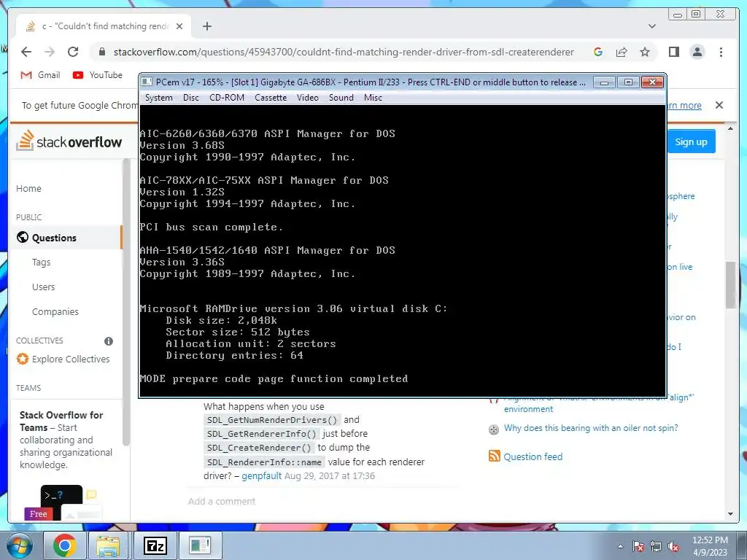Open Companies in sidebar
This screenshot has width=747, height=560.
pos(55,311)
